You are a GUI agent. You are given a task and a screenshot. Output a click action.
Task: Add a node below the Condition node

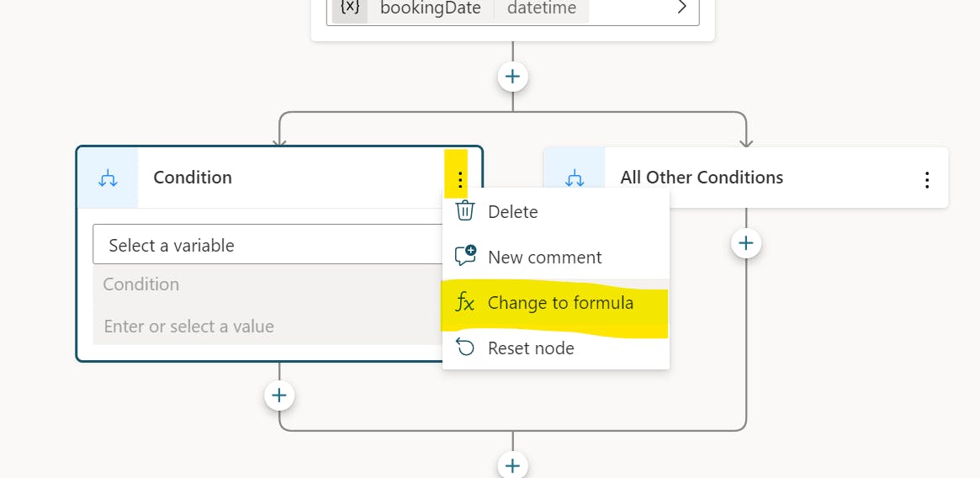point(279,395)
